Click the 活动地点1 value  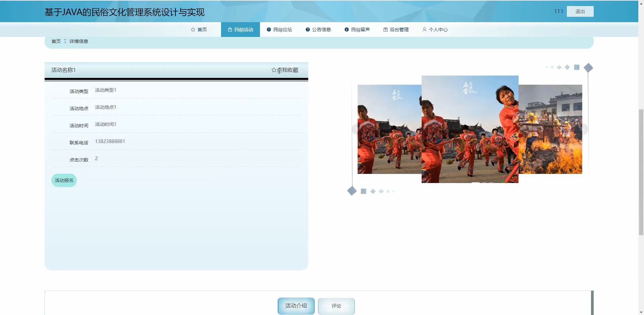click(x=105, y=107)
